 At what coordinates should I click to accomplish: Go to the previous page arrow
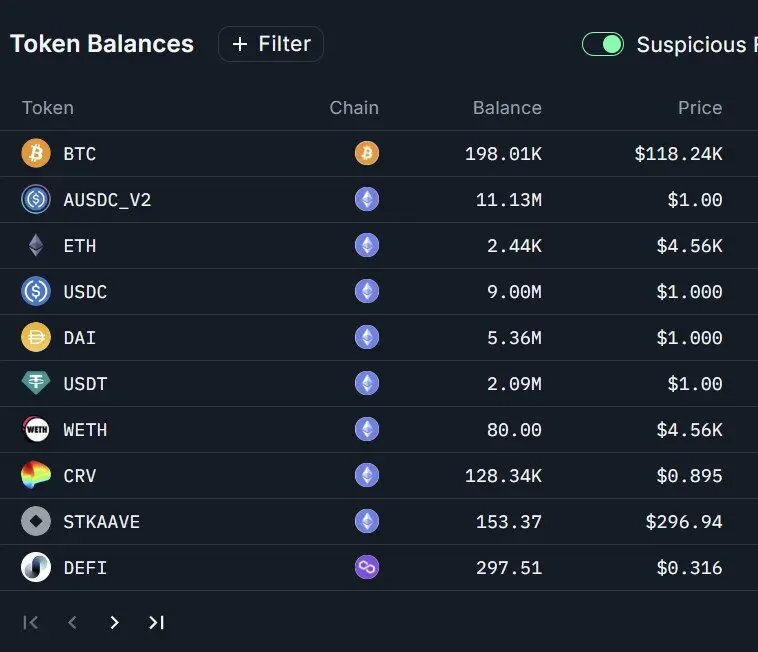[x=72, y=623]
